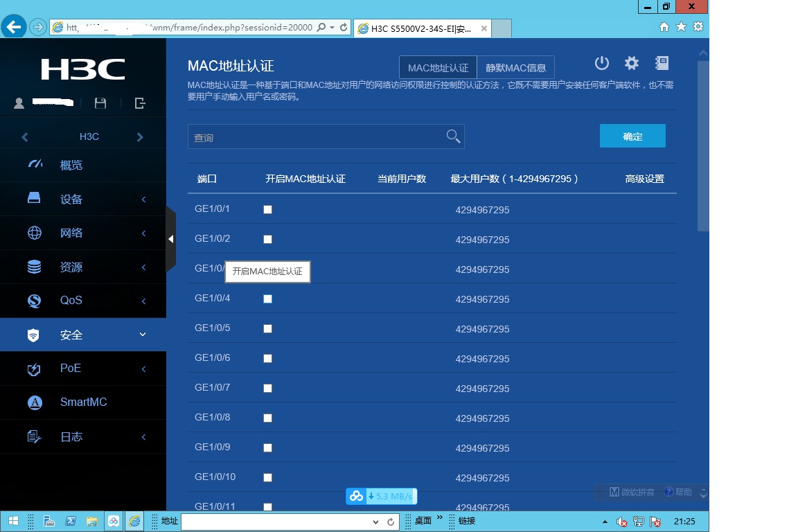Image resolution: width=798 pixels, height=532 pixels.
Task: Expand the 资源 menu chevron
Action: pos(143,267)
